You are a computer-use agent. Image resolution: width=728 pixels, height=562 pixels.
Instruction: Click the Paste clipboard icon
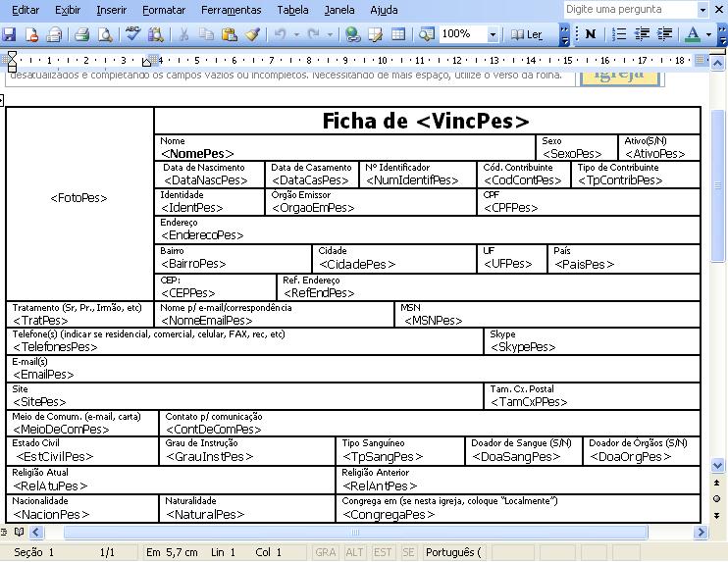tap(230, 34)
